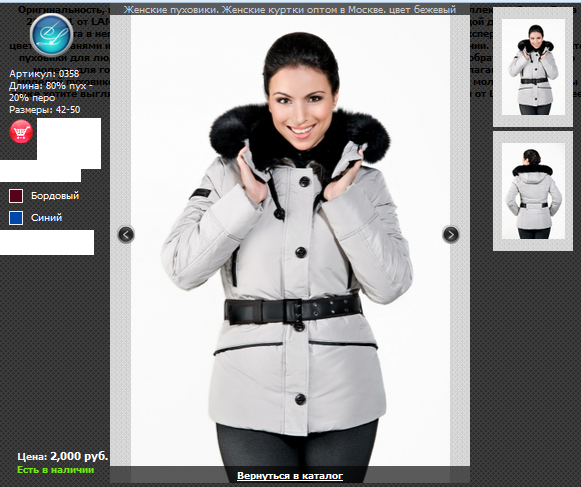The height and width of the screenshot is (487, 581).
Task: Click the large jacket photo
Action: tap(290, 240)
